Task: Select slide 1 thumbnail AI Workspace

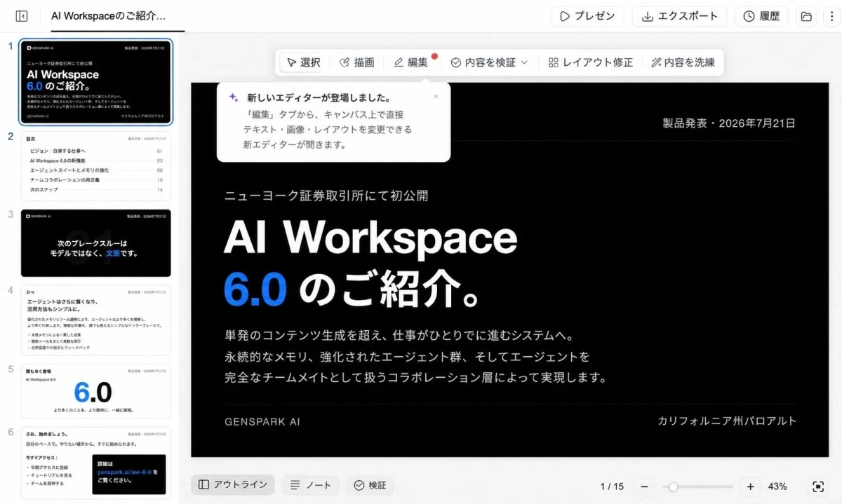Action: pos(96,82)
